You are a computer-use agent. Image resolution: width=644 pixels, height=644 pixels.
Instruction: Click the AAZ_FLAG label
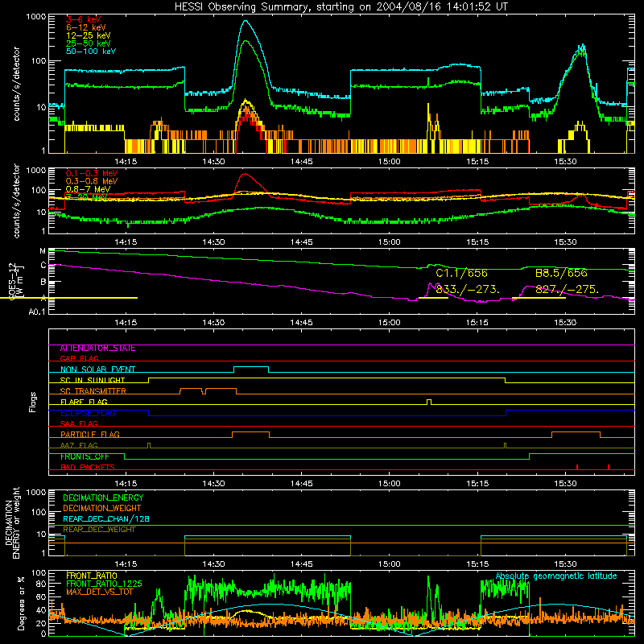79,445
